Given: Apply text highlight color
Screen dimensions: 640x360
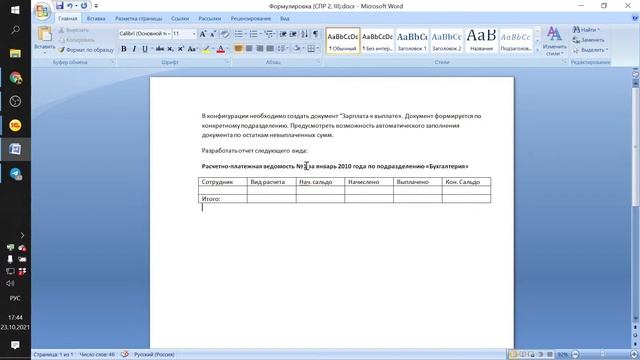Looking at the screenshot, I should [206, 49].
